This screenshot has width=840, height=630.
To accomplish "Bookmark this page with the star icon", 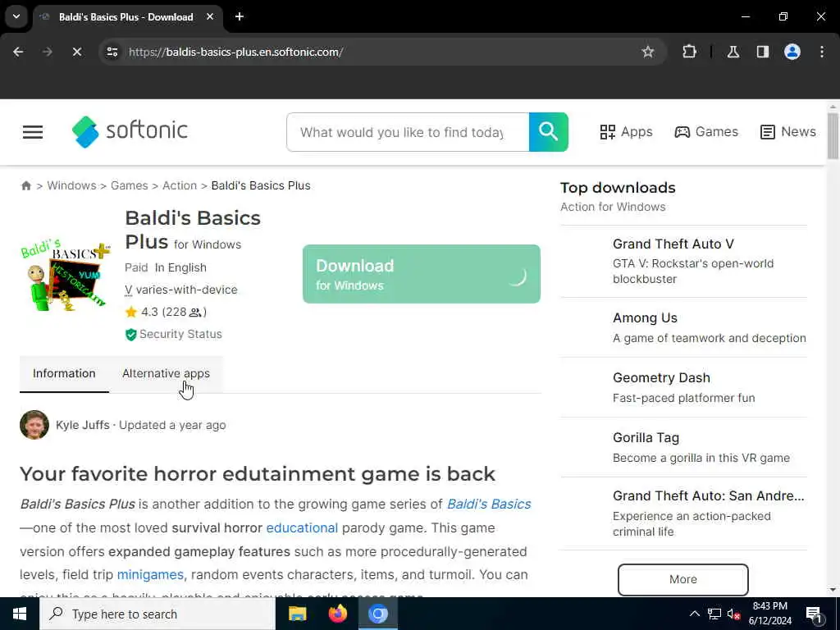I will click(x=648, y=52).
